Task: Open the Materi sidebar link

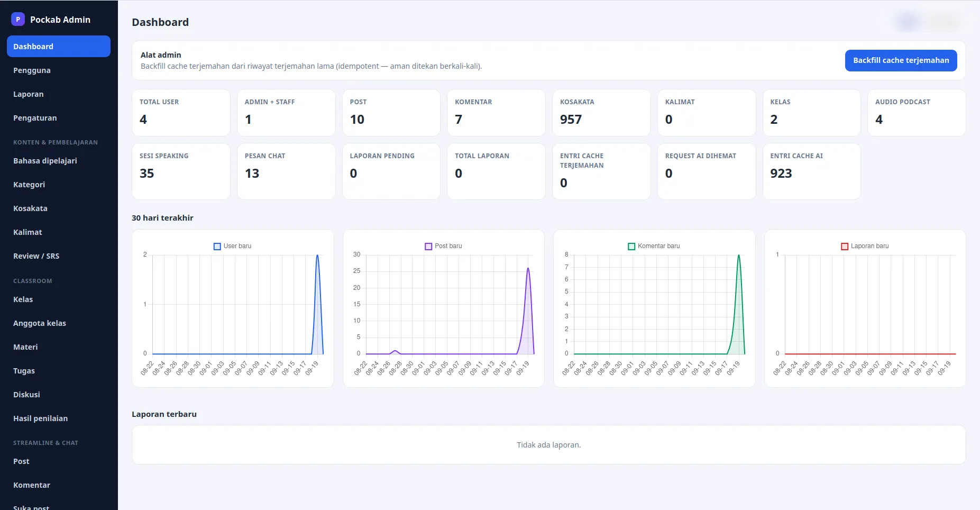Action: (59, 347)
